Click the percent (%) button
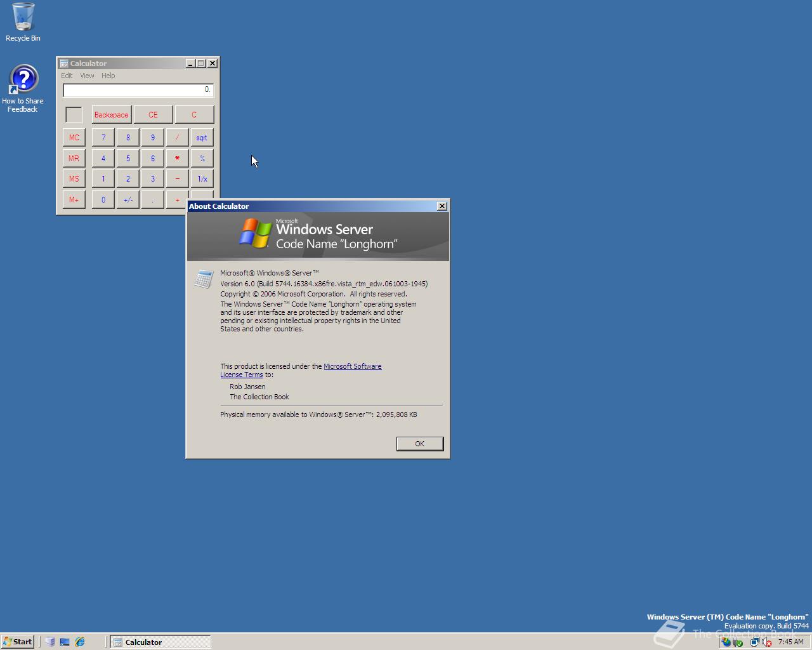 [x=202, y=159]
